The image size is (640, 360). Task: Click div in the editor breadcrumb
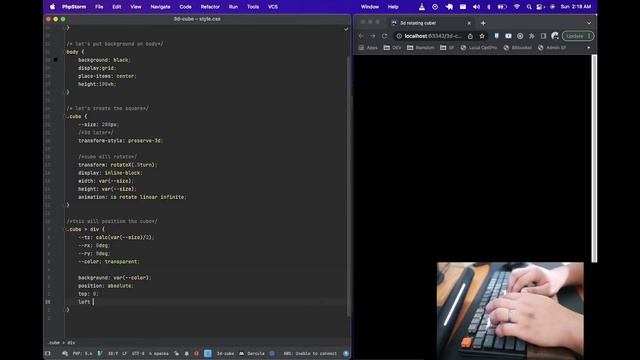pos(71,343)
